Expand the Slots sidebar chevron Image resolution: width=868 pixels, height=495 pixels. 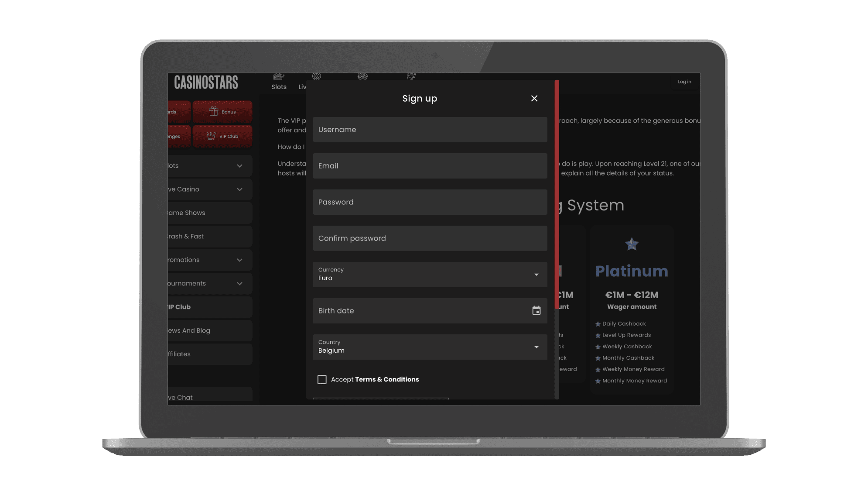(239, 166)
